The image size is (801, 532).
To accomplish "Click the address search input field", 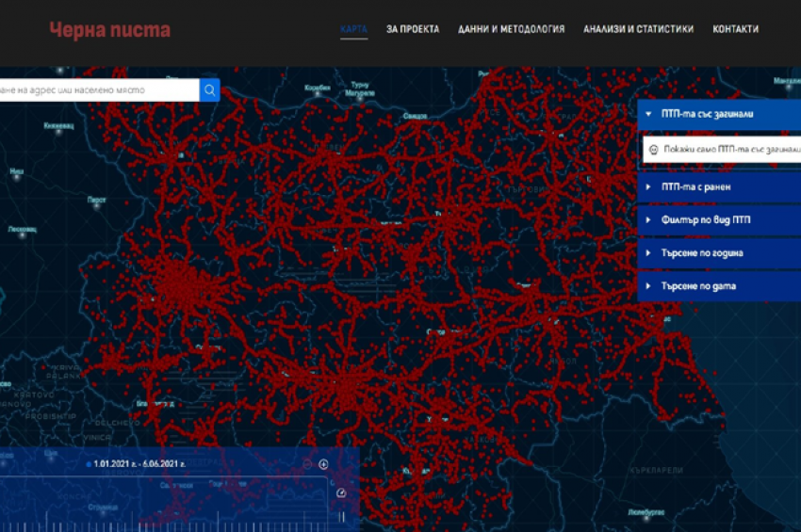I will 99,89.
